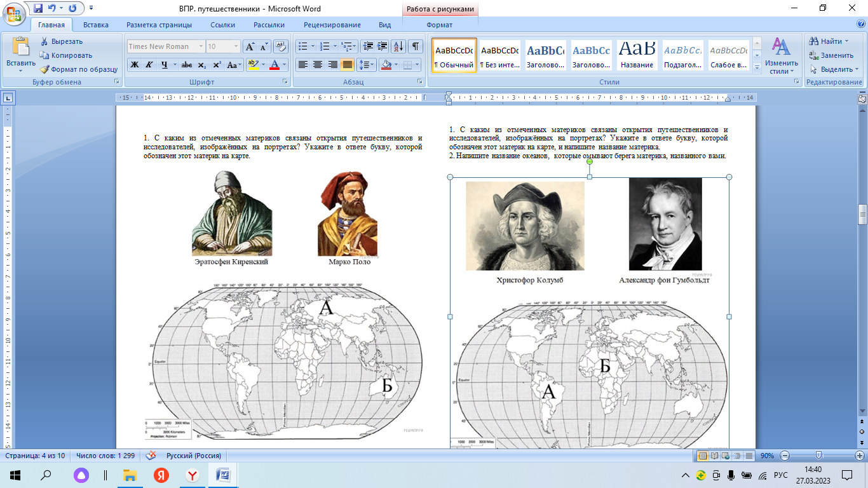
Task: Align text right
Action: [x=332, y=65]
